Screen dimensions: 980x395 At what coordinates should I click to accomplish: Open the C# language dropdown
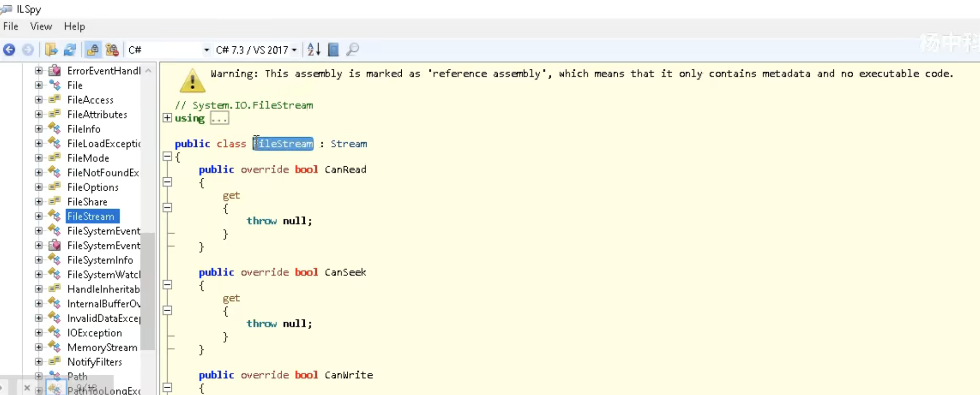(x=169, y=50)
